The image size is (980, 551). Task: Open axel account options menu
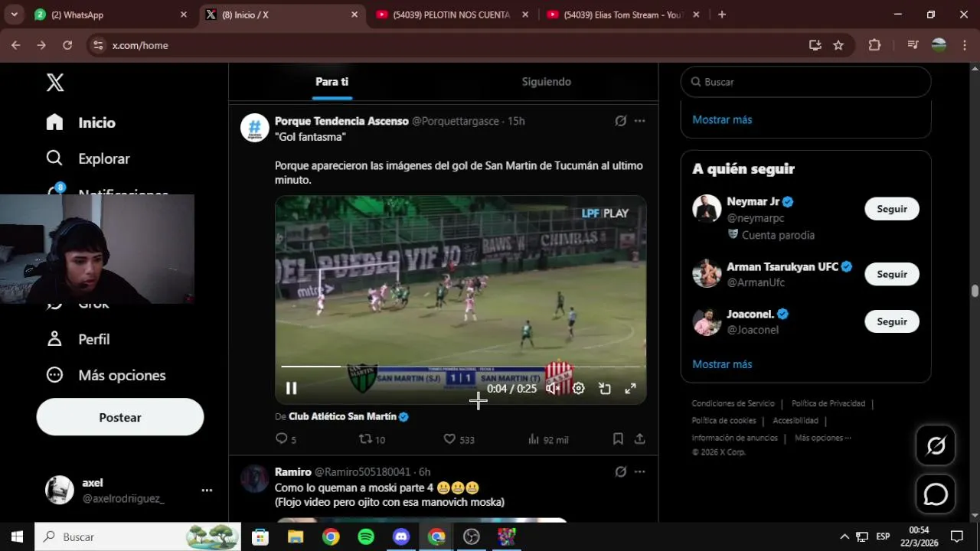207,490
